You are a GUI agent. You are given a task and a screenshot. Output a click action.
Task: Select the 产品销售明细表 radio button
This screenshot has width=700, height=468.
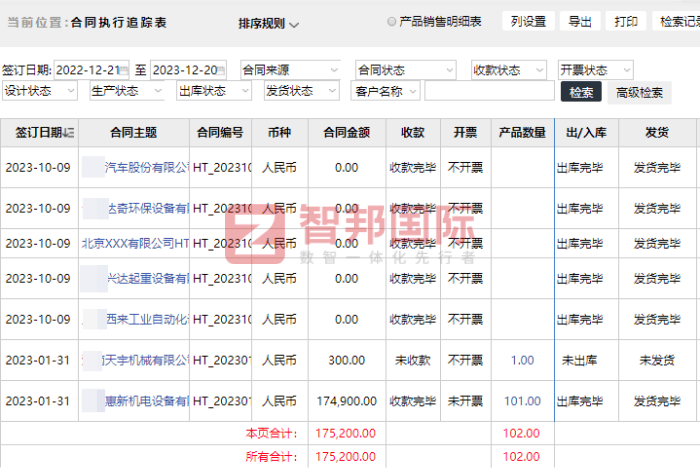392,21
